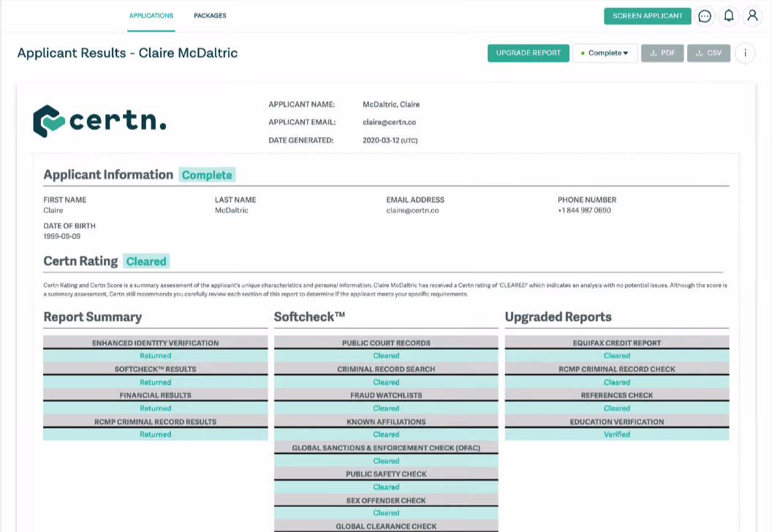
Task: Click Public Court Records row header
Action: (x=386, y=343)
